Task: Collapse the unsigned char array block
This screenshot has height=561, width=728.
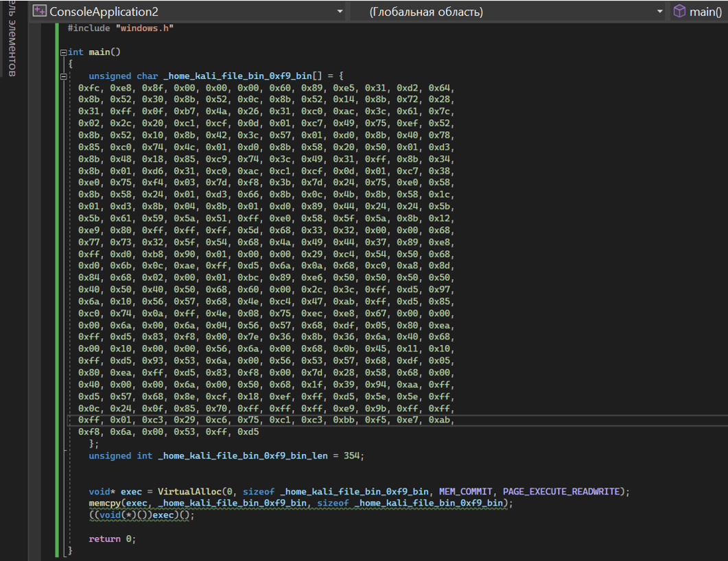Action: click(63, 77)
